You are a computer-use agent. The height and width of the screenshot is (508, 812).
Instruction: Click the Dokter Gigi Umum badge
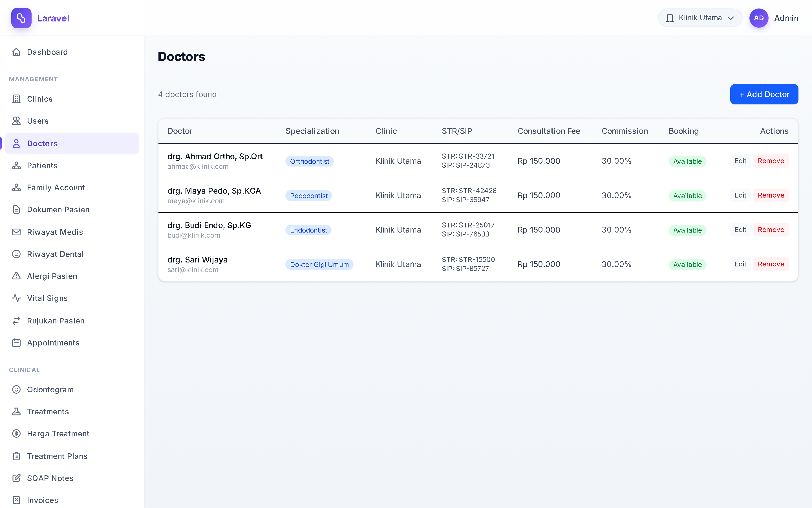[x=319, y=265]
